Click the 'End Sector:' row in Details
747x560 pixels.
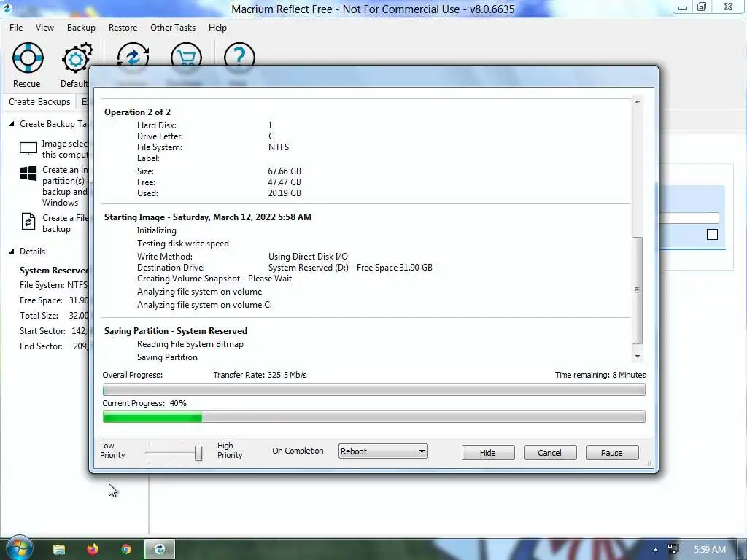tap(54, 346)
